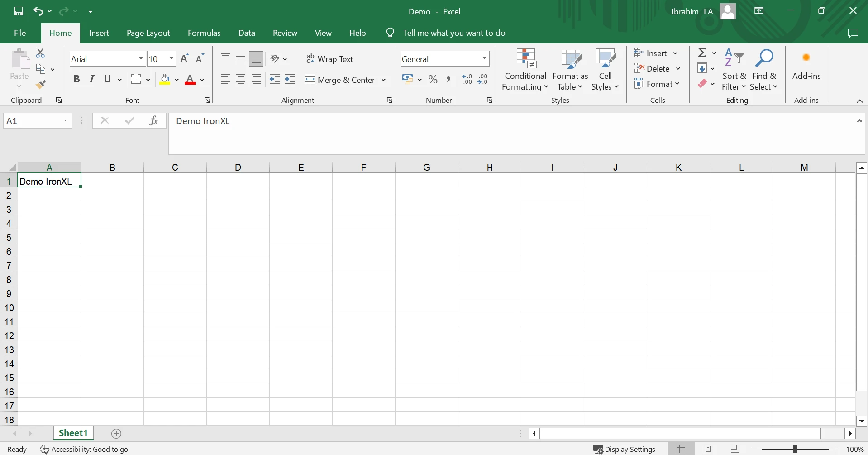Click the Cut scissors icon
Image resolution: width=868 pixels, height=455 pixels.
[40, 53]
